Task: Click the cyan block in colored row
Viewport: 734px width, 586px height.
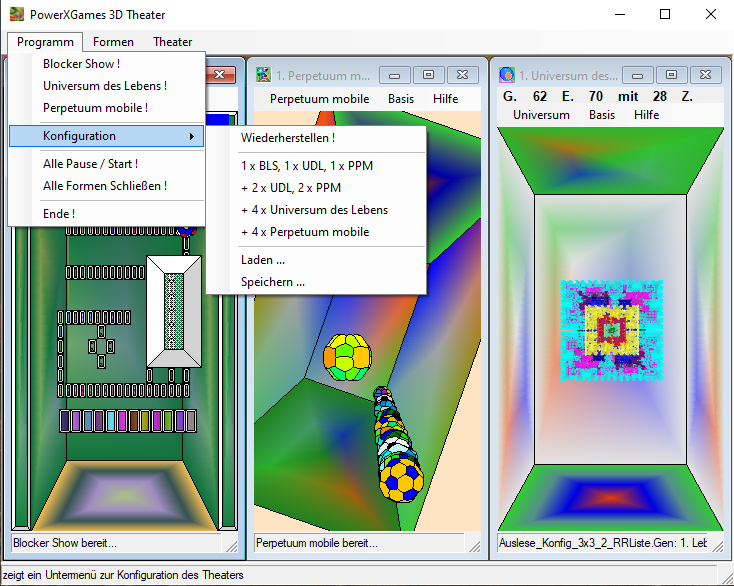Action: (111, 421)
